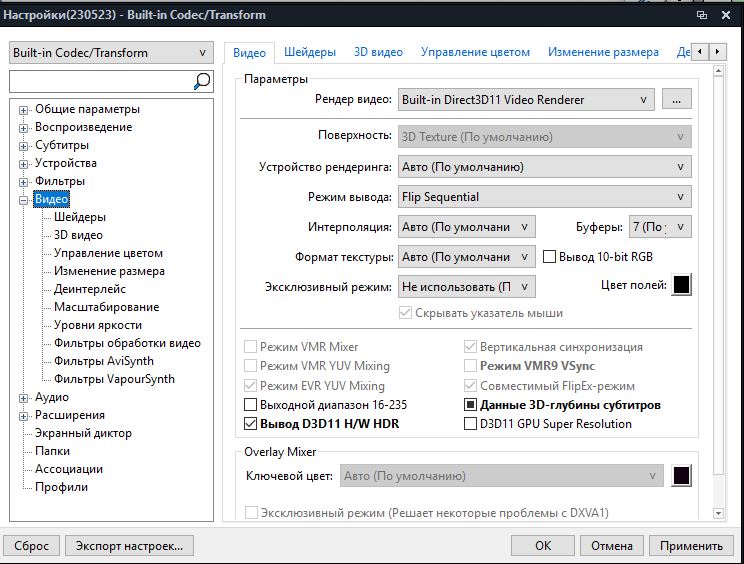Select Шейдеры tree item under Видео

80,217
